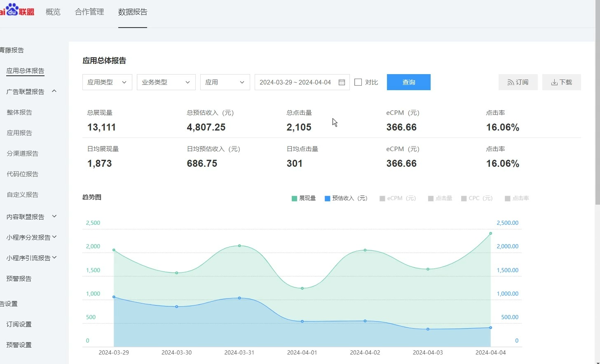This screenshot has height=364, width=600.
Task: Expand 小程序引流报告 section
Action: 54,257
